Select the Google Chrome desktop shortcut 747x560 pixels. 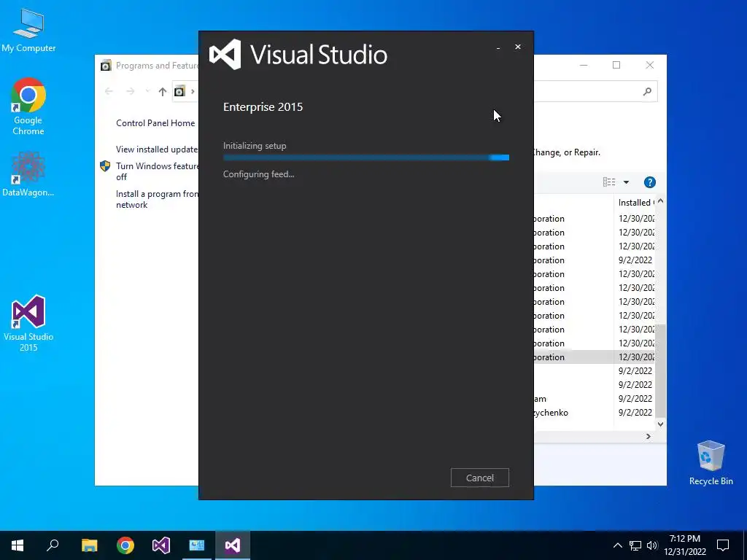coord(28,106)
